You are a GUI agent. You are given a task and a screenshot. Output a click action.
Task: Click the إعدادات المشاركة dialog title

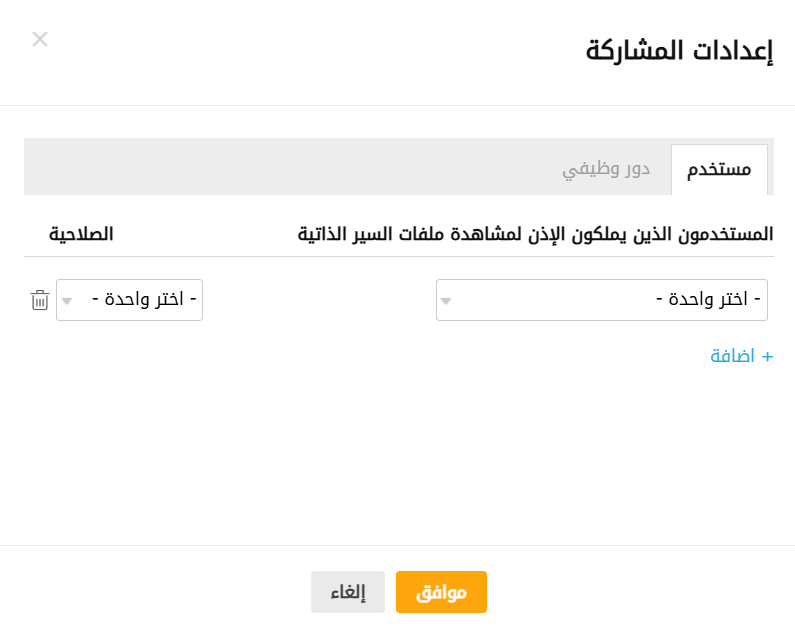679,51
